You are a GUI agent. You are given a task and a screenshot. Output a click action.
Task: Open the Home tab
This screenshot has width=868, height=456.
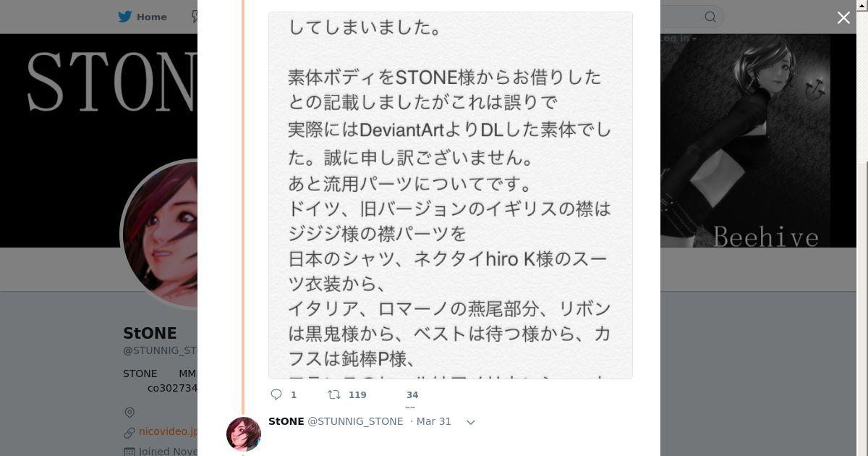[x=151, y=17]
